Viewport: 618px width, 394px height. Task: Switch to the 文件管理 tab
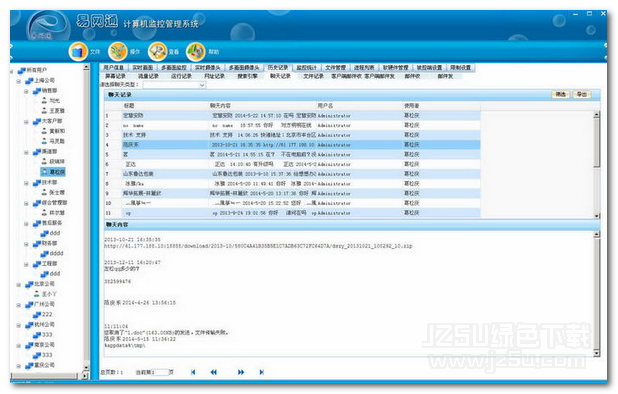coord(335,68)
